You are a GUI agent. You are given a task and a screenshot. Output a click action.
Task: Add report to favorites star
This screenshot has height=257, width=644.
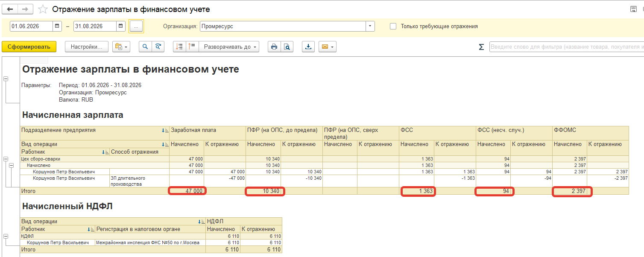tap(43, 9)
